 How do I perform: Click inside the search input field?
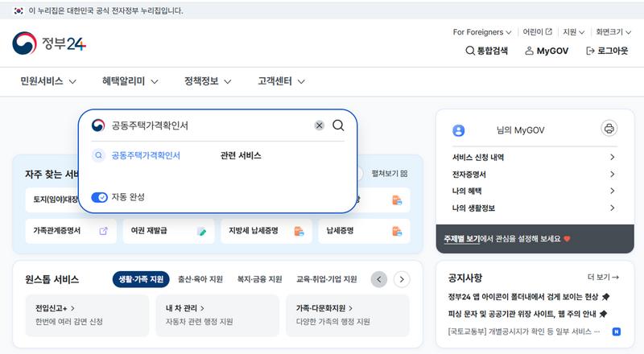tap(209, 126)
